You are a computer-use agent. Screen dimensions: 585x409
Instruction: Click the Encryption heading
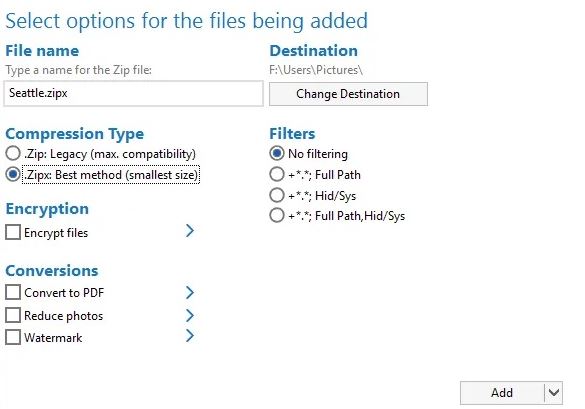pos(47,209)
